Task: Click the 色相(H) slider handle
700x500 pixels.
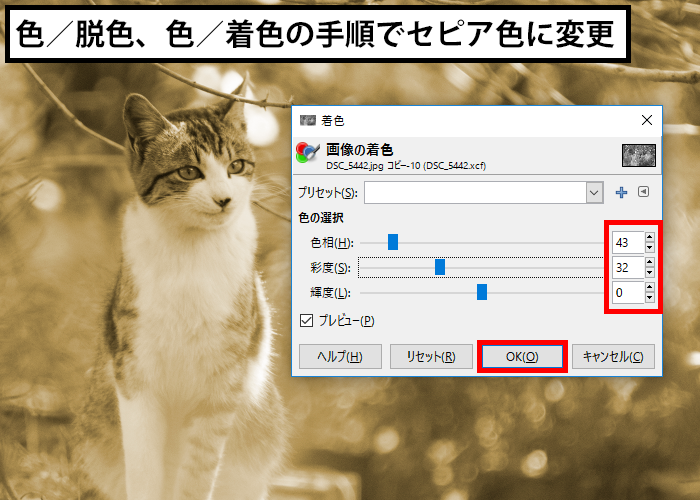Action: click(x=393, y=242)
